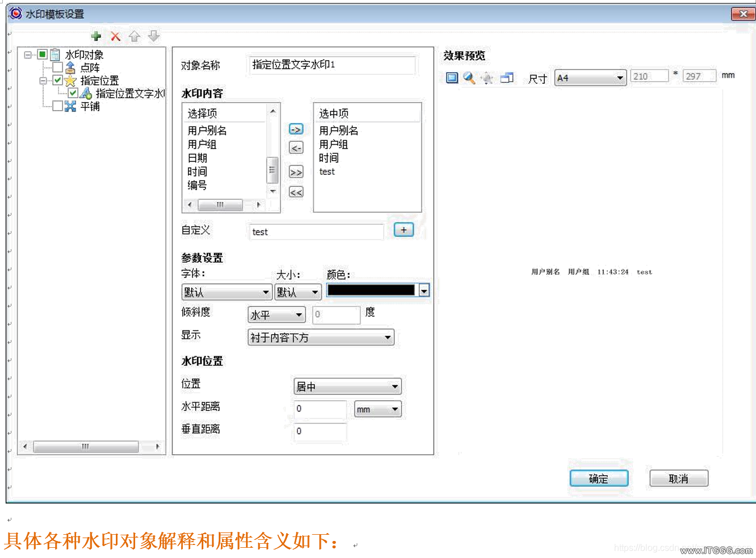This screenshot has width=756, height=558.
Task: Uncheck the 指定位置 checkbox
Action: 57,80
